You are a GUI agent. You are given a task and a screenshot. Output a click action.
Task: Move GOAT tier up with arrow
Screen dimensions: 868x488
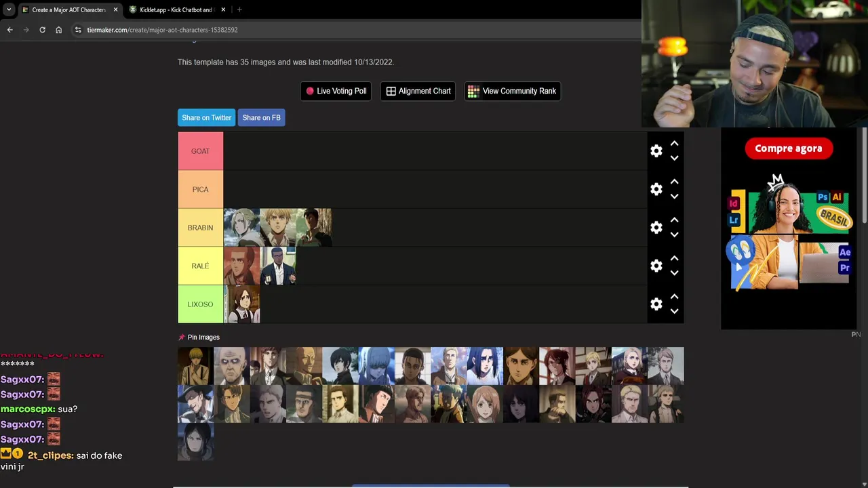click(674, 144)
